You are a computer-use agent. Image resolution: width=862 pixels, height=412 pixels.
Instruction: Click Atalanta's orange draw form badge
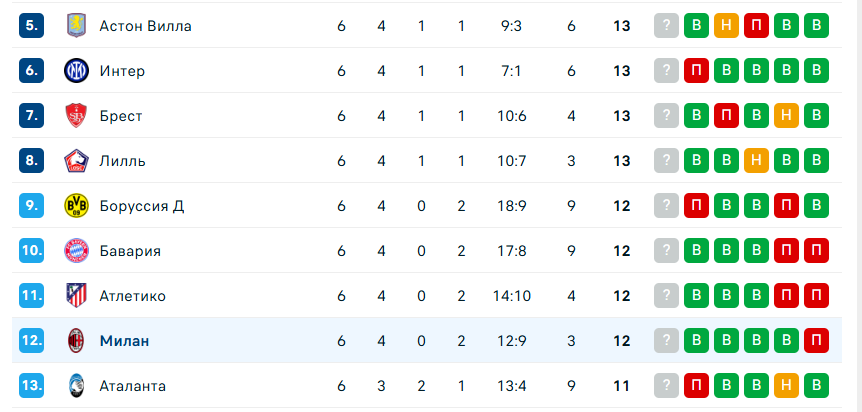787,386
